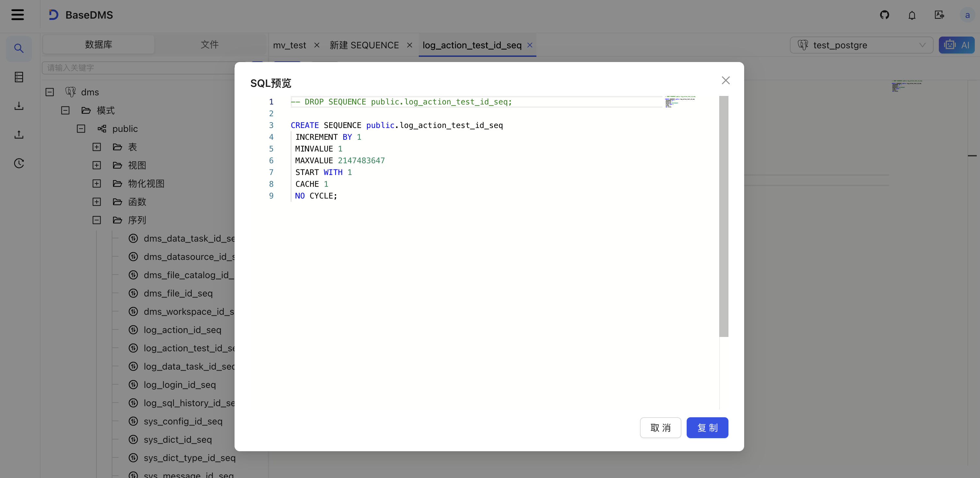Open the notifications bell icon
Image resolution: width=980 pixels, height=478 pixels.
(x=912, y=15)
